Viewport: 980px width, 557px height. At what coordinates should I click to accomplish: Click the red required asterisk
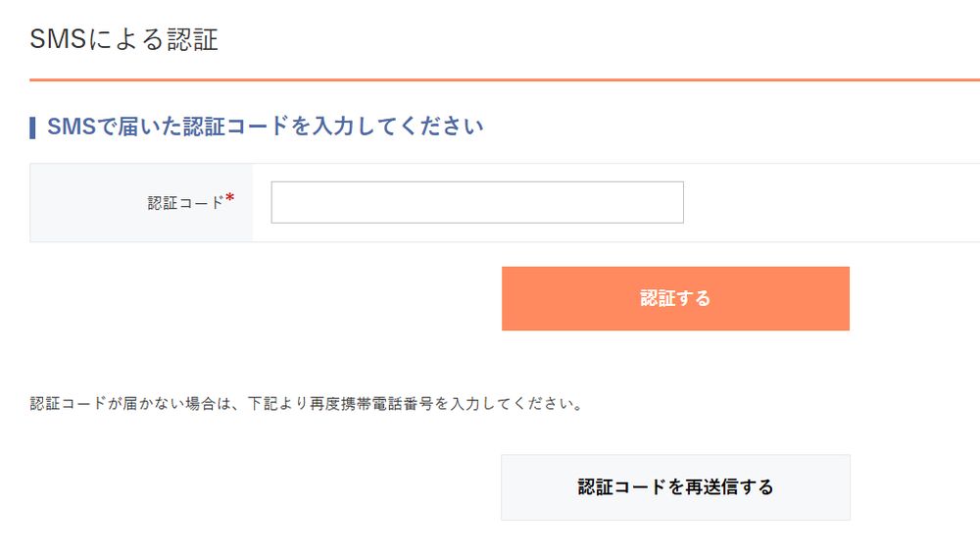pos(230,198)
